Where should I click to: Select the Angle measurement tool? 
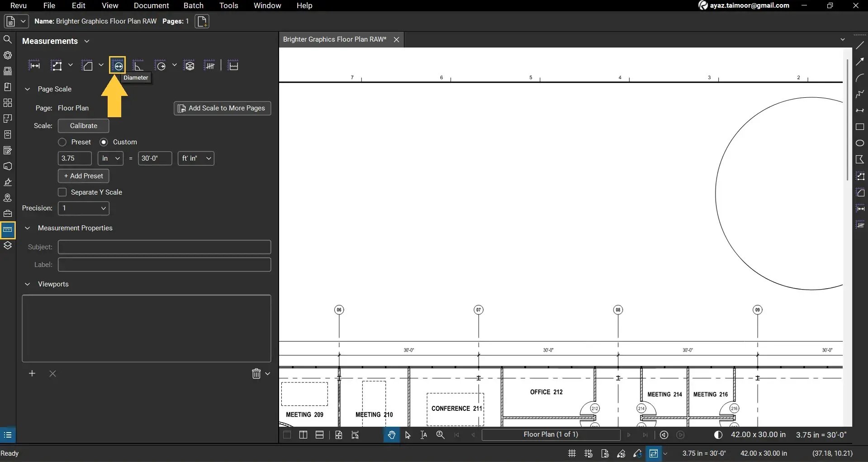(139, 65)
